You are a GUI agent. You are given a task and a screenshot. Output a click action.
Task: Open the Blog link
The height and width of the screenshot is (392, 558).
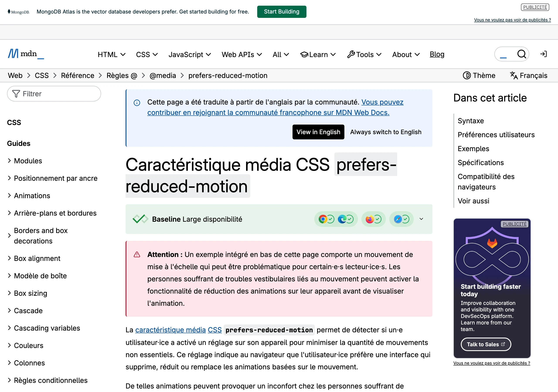tap(437, 54)
